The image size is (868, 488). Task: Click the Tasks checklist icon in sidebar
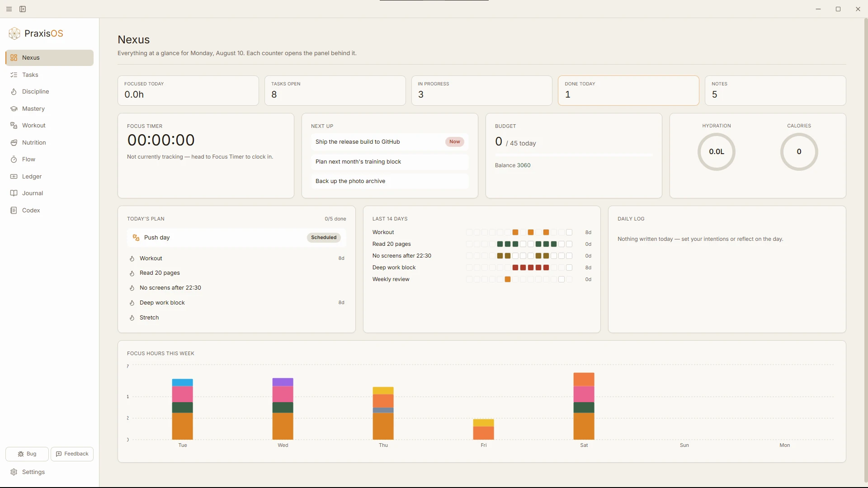(14, 75)
